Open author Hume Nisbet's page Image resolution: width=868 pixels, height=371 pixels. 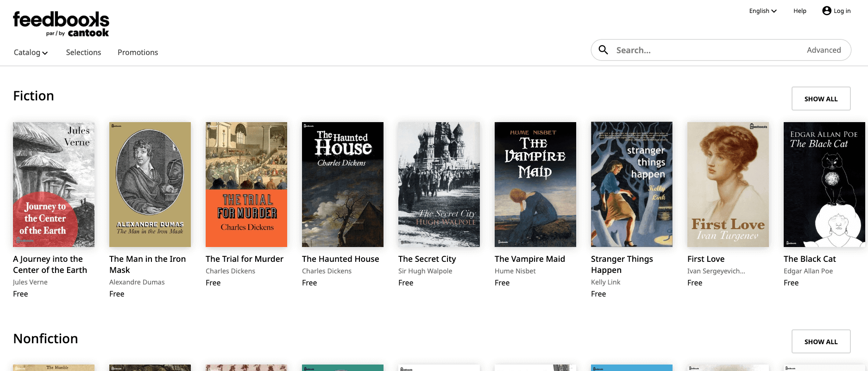coord(515,271)
